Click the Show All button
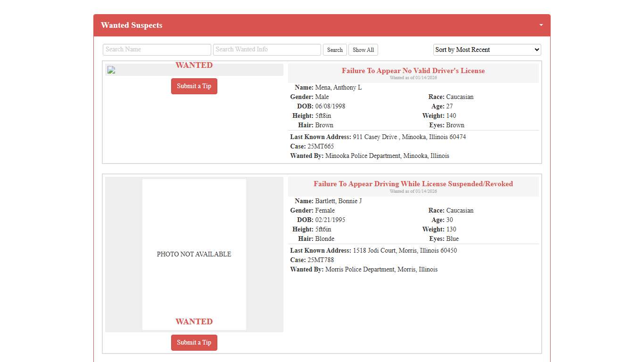Viewport: 644px width, 362px height. coord(363,50)
